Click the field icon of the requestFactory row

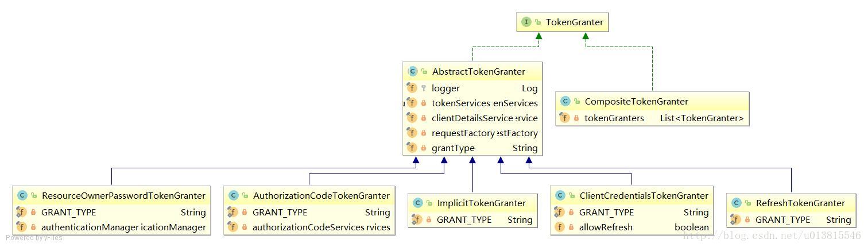[412, 133]
